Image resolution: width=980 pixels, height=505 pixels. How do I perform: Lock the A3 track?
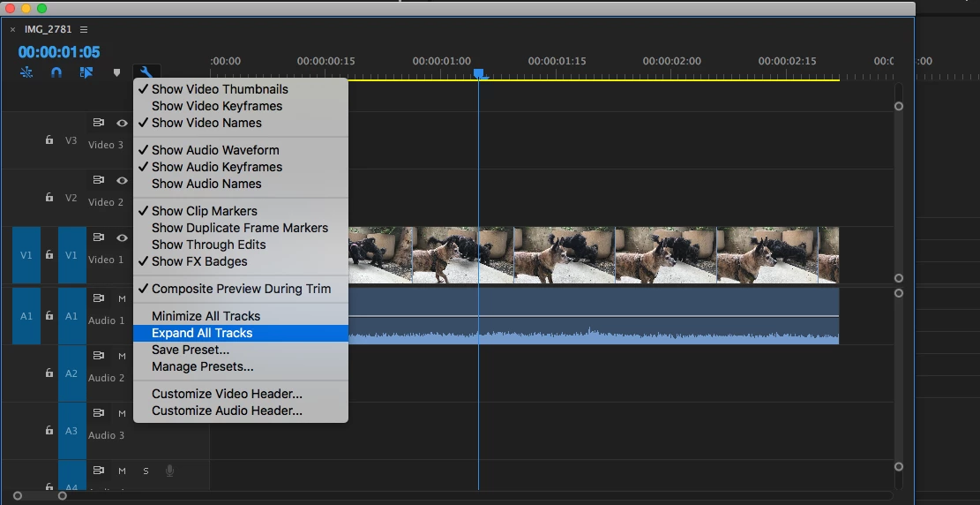click(x=49, y=431)
